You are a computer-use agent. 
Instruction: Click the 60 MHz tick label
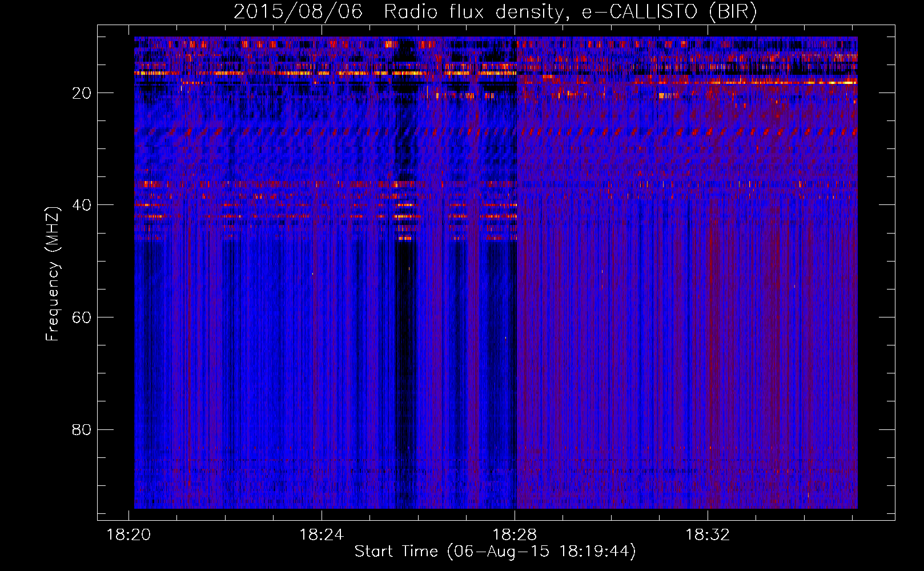pos(82,317)
